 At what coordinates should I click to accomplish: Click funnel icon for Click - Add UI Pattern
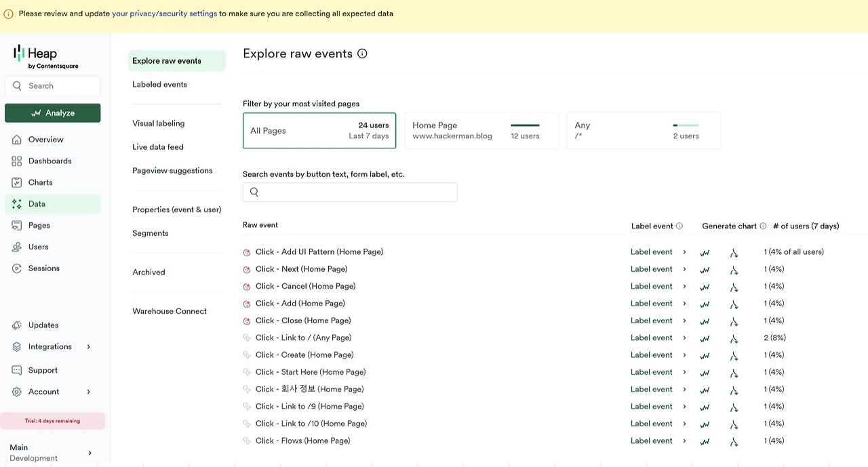point(734,253)
